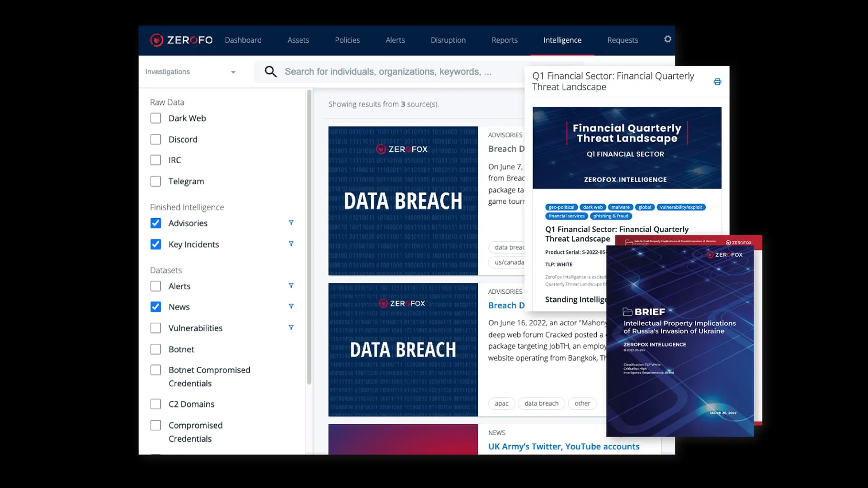Viewport: 868px width, 488px height.
Task: Open the filter icon beside News
Action: click(291, 307)
